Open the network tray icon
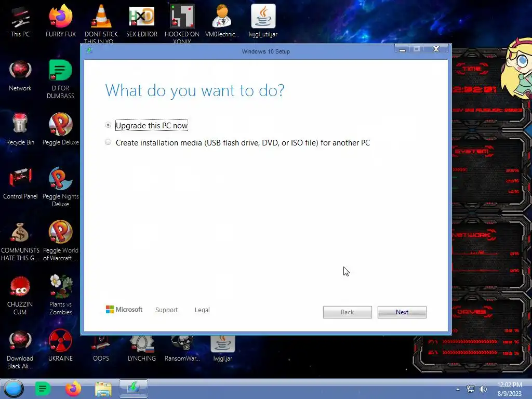 point(471,389)
